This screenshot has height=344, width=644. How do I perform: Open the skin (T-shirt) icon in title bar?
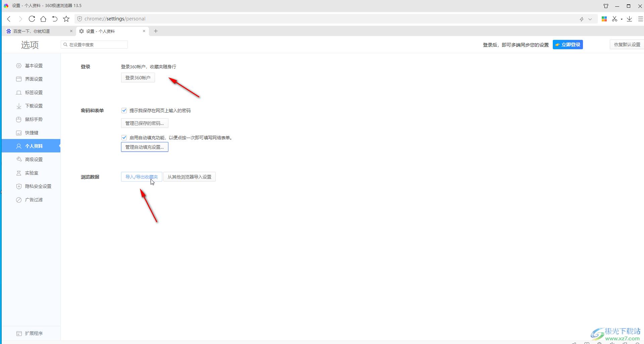(x=606, y=6)
